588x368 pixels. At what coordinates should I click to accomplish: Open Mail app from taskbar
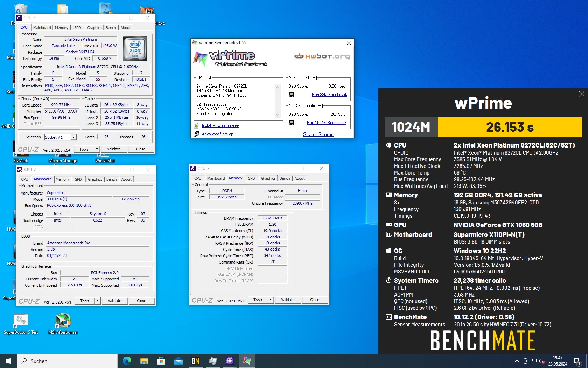[x=178, y=361]
